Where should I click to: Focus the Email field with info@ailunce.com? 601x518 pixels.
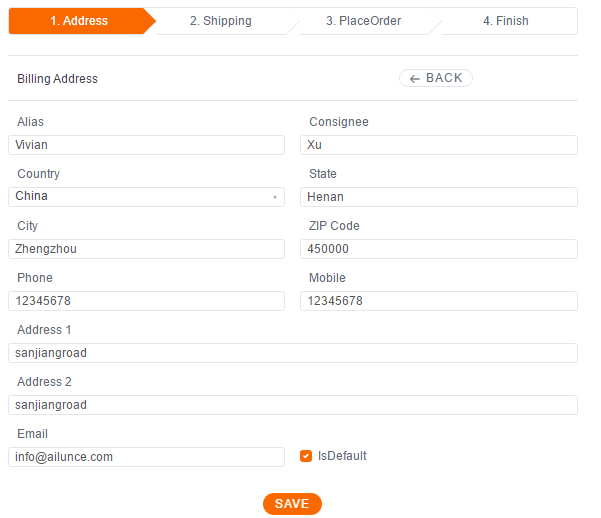click(x=146, y=457)
